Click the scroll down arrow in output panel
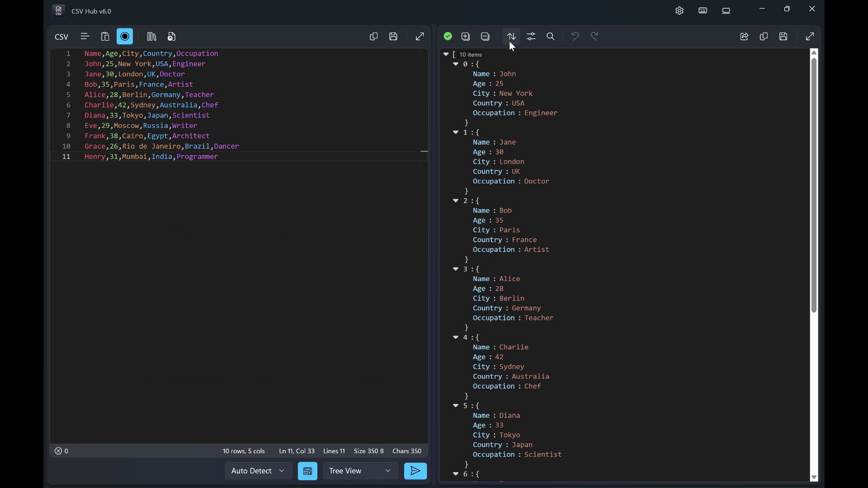This screenshot has width=868, height=488. pos(815,478)
